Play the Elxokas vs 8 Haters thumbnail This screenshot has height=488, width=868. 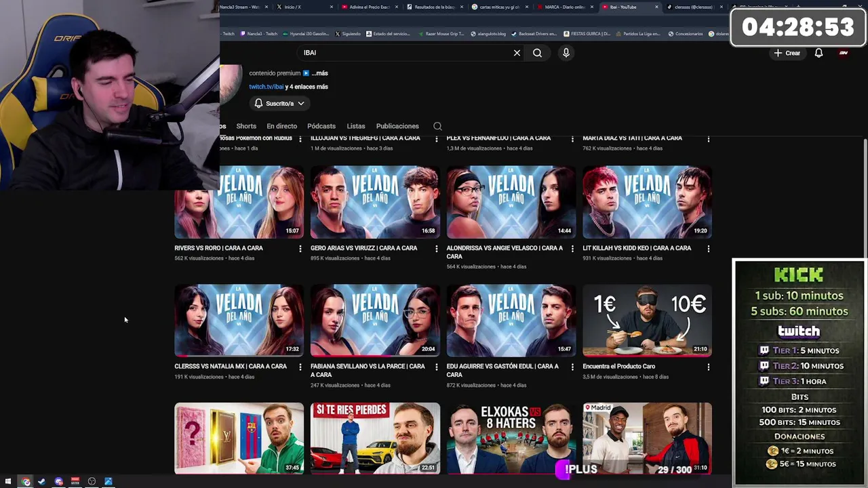coord(511,439)
